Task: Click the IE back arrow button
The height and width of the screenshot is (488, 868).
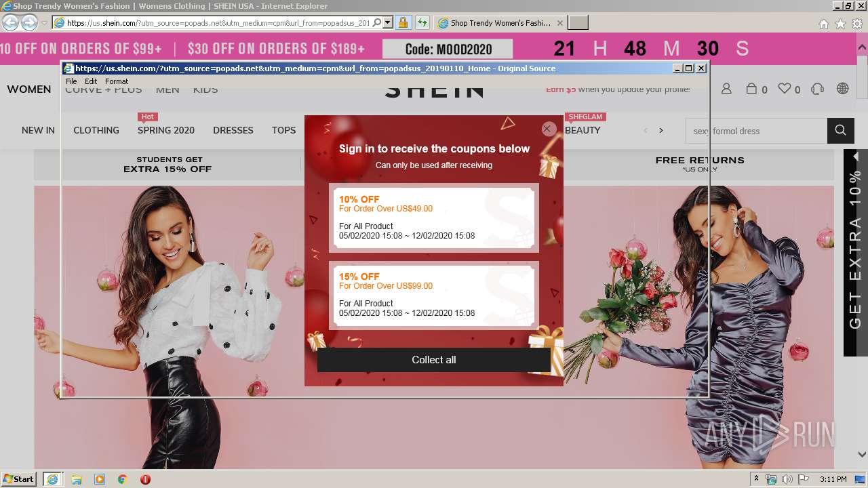Action: pyautogui.click(x=10, y=22)
